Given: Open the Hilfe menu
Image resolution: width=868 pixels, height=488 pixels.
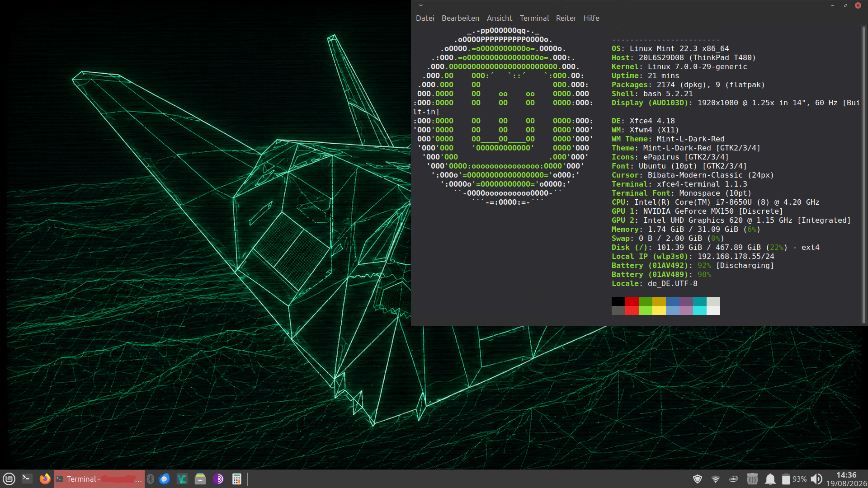Looking at the screenshot, I should [x=591, y=18].
